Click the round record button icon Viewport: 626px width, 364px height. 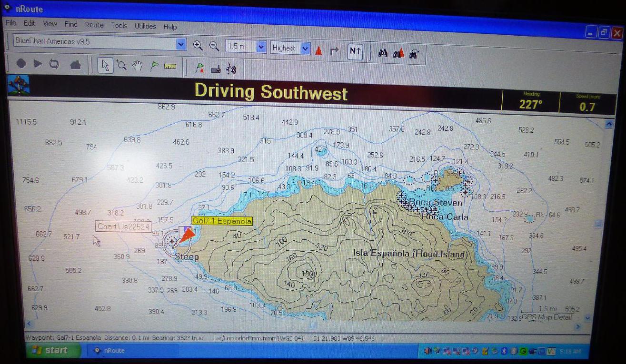[x=21, y=64]
